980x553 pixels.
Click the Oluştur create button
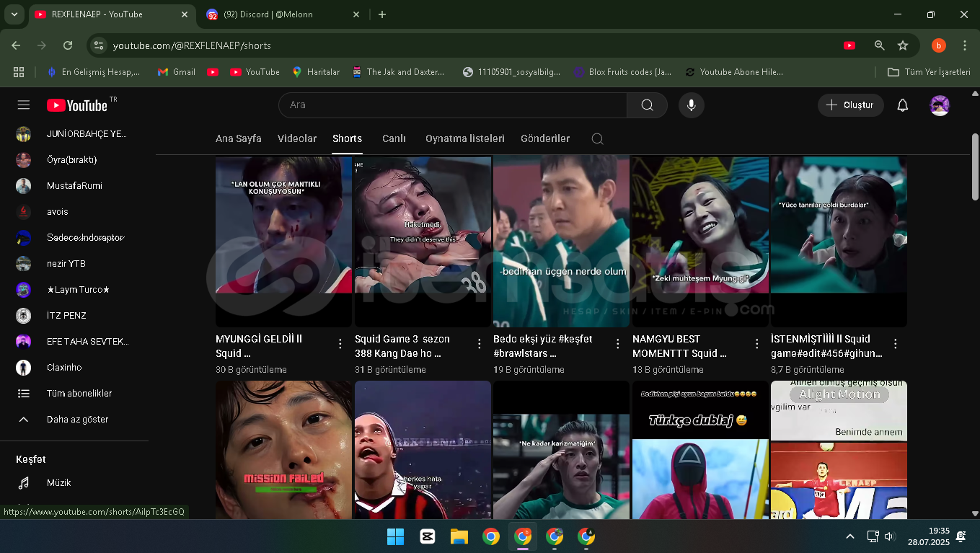pyautogui.click(x=850, y=105)
